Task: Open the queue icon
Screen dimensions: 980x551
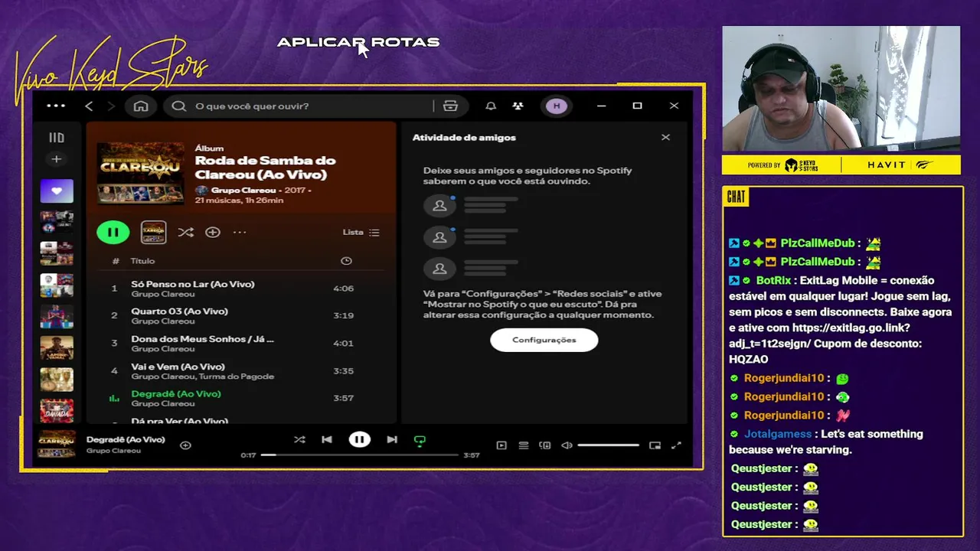Action: [524, 445]
